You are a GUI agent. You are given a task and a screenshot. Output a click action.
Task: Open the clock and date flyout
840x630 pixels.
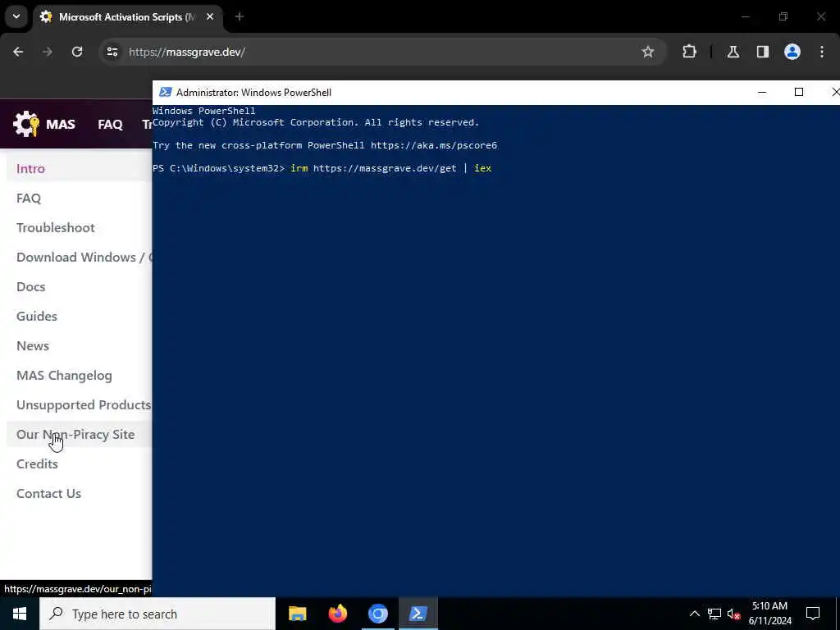pos(769,614)
